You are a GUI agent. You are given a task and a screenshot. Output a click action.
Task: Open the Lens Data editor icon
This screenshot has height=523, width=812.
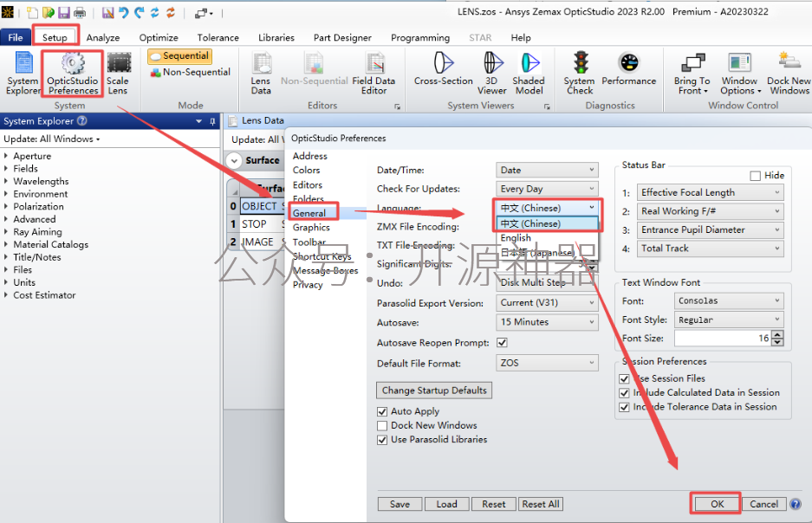[261, 73]
